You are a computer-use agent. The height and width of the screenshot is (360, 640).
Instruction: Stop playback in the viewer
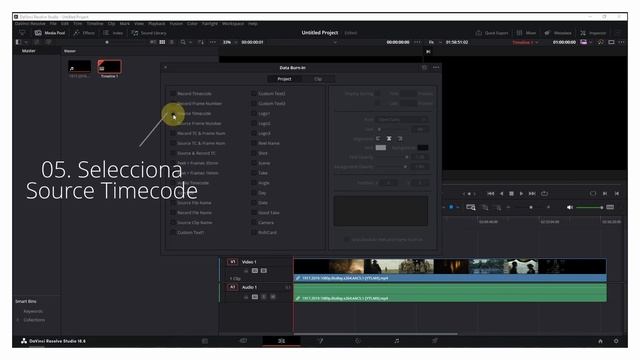pyautogui.click(x=511, y=193)
